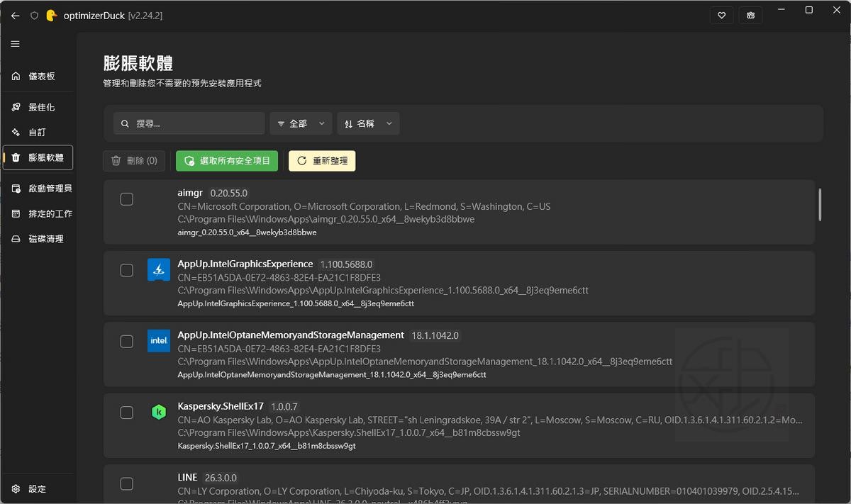Select 膨脹軟體 in the sidebar
851x504 pixels.
coord(38,157)
